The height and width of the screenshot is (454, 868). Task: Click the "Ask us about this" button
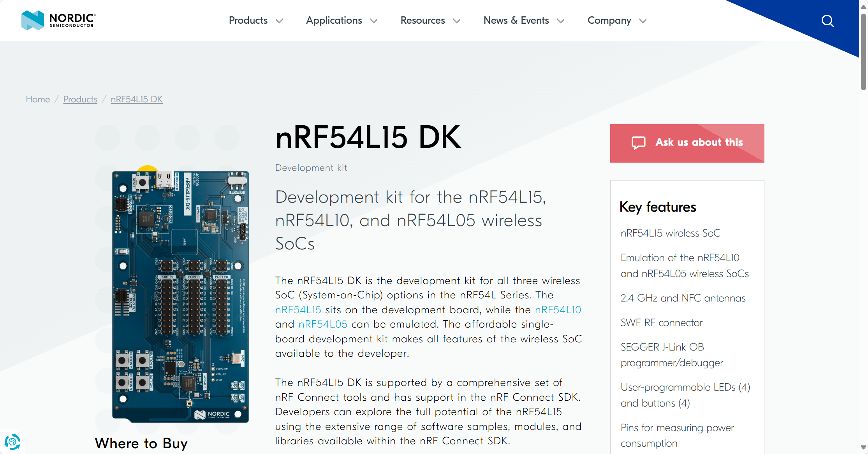(687, 142)
